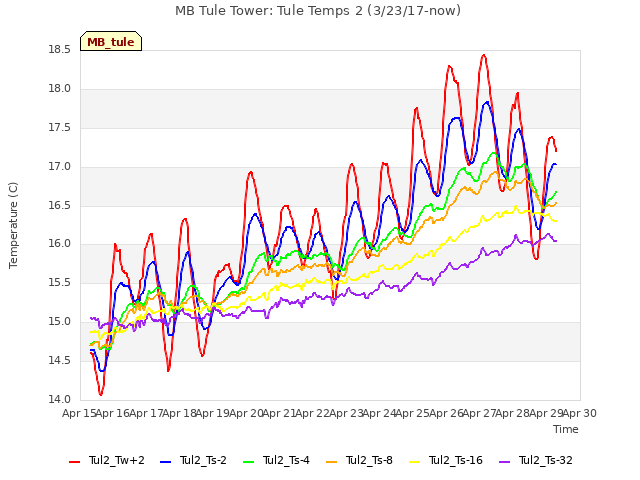This screenshot has height=480, width=640.
Task: Click the 15.5 y-axis tick label
Action: [x=60, y=282]
